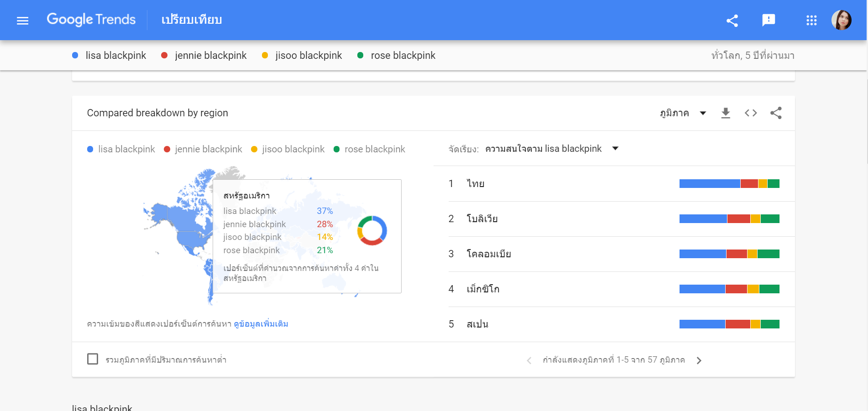Image resolution: width=868 pixels, height=411 pixels.
Task: Open the Google apps grid
Action: pos(811,20)
